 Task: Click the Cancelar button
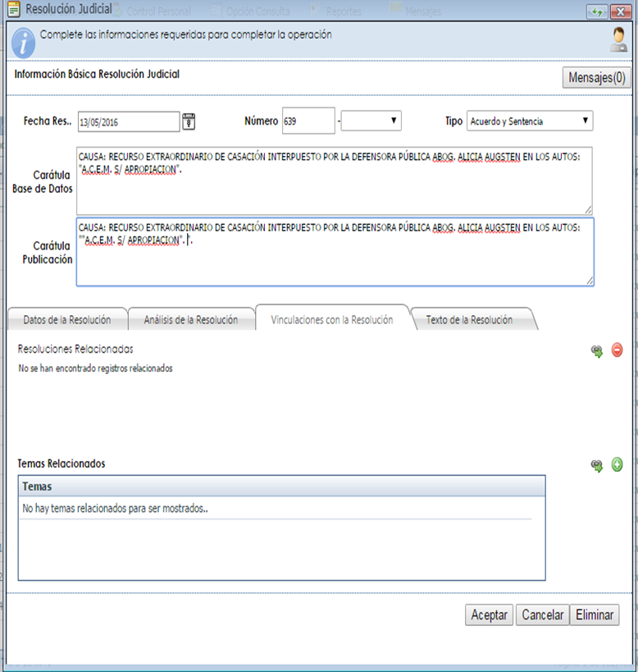[542, 615]
